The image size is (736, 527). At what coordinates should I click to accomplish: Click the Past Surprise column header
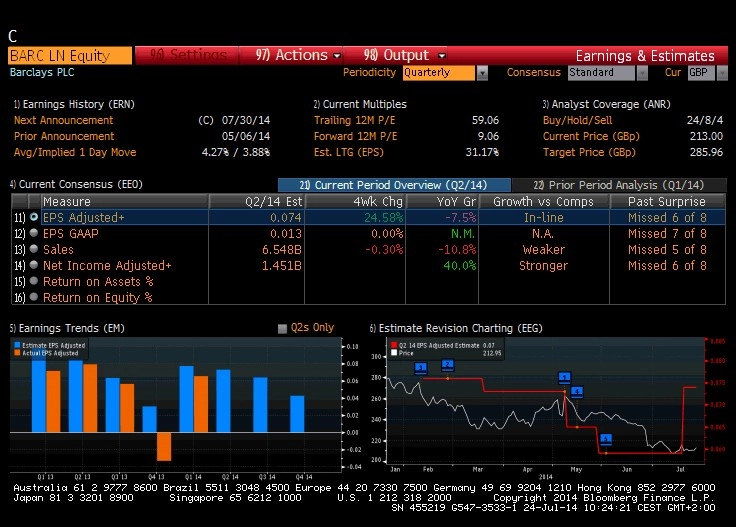pyautogui.click(x=667, y=201)
